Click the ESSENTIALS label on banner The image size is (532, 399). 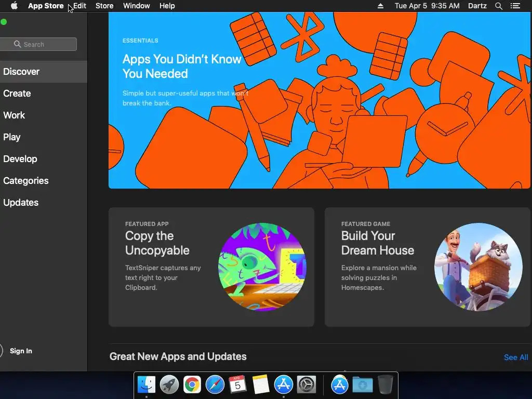tap(140, 41)
